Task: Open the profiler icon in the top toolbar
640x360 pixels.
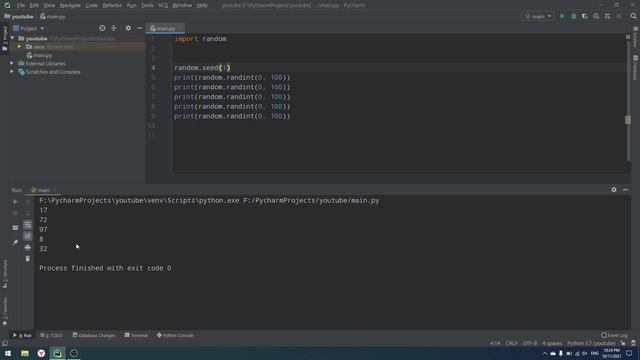Action: click(596, 16)
